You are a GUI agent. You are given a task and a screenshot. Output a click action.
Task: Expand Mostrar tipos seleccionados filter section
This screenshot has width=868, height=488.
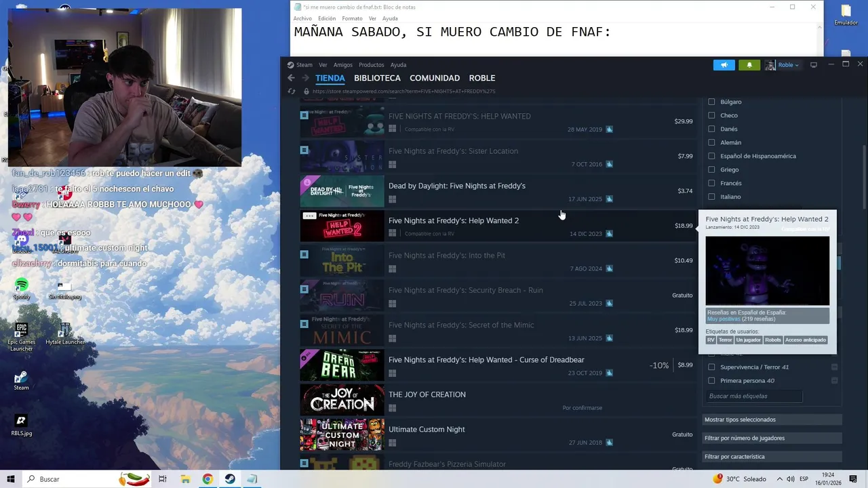[x=772, y=420]
